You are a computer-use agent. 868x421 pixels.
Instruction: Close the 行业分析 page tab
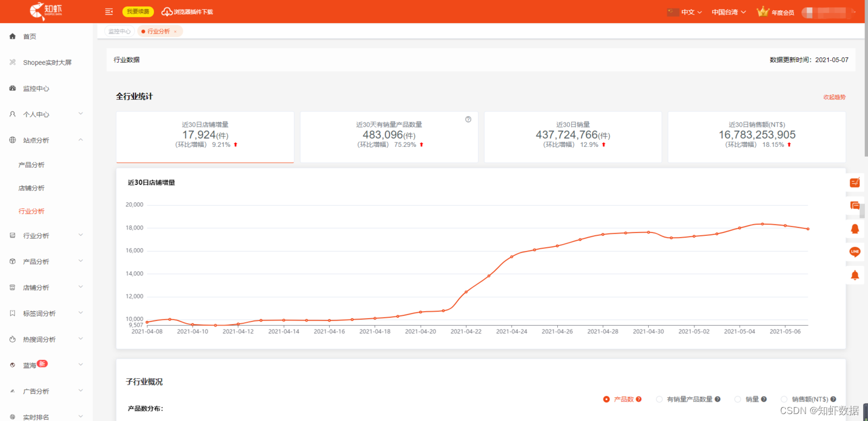[175, 32]
